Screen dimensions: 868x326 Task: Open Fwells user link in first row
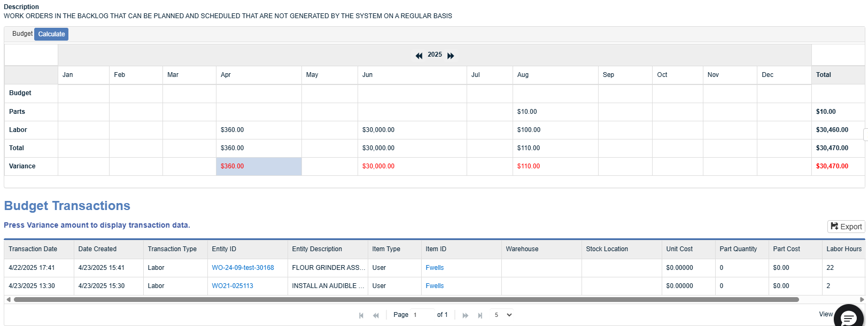click(435, 268)
